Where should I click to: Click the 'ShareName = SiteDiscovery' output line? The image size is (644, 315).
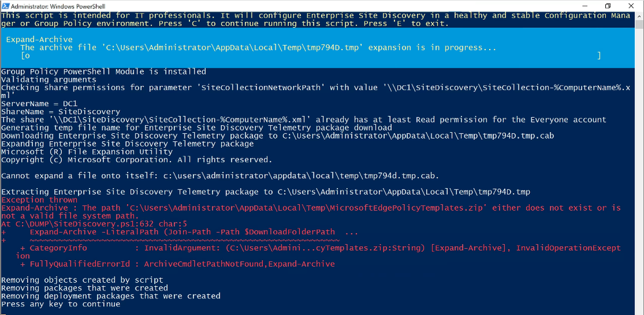pos(61,111)
